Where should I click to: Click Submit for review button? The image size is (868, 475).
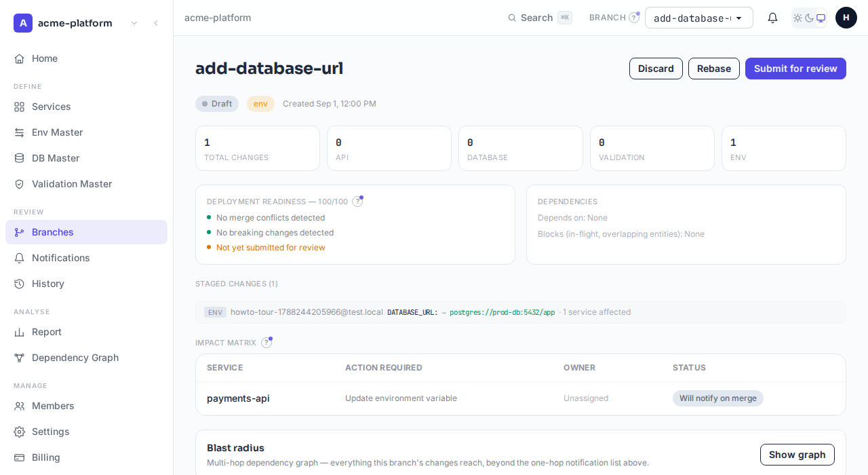point(795,69)
